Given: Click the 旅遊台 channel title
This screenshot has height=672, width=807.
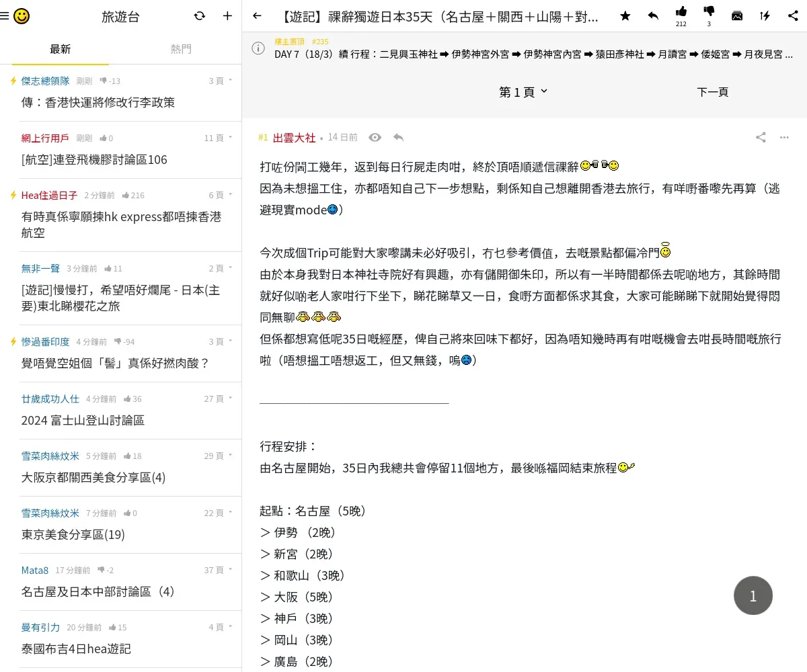Looking at the screenshot, I should click(x=121, y=16).
